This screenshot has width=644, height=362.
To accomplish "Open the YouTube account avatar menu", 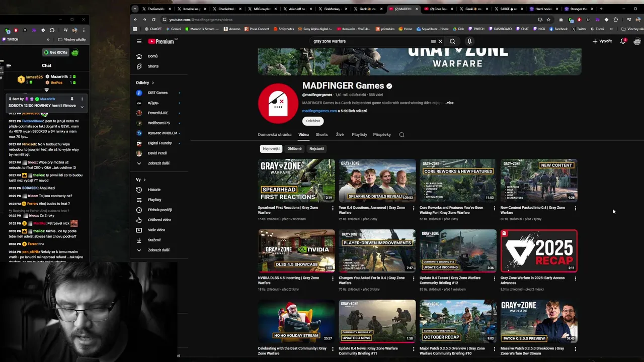I will [x=637, y=41].
